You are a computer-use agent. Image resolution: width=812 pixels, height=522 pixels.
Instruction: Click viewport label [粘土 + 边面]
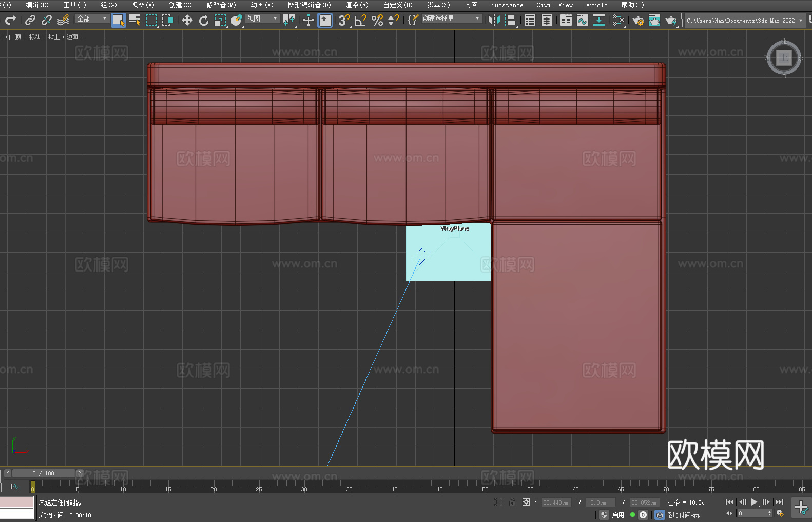click(64, 37)
